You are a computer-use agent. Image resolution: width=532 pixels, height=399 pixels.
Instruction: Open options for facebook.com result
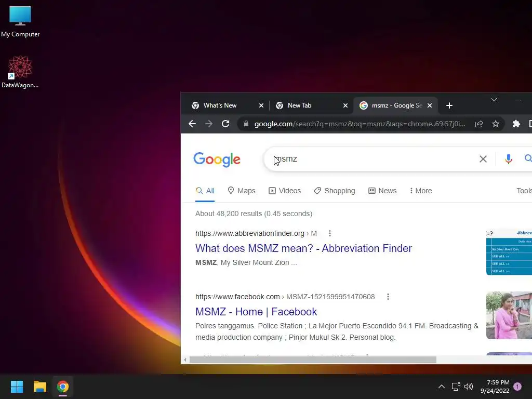coord(388,297)
